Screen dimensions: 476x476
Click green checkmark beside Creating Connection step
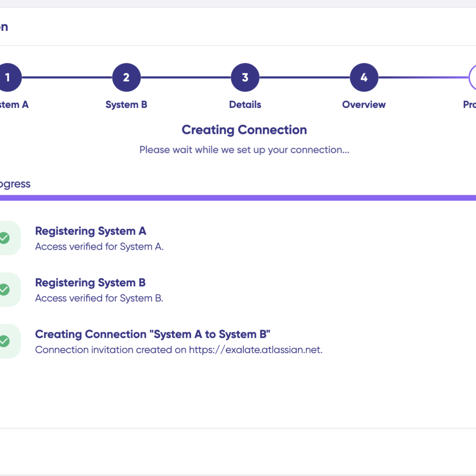(x=4, y=341)
